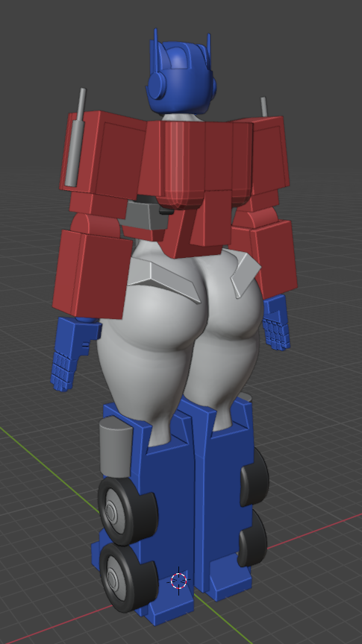Select the lower left wheel with gray hub
The image size is (362, 644).
[128, 578]
